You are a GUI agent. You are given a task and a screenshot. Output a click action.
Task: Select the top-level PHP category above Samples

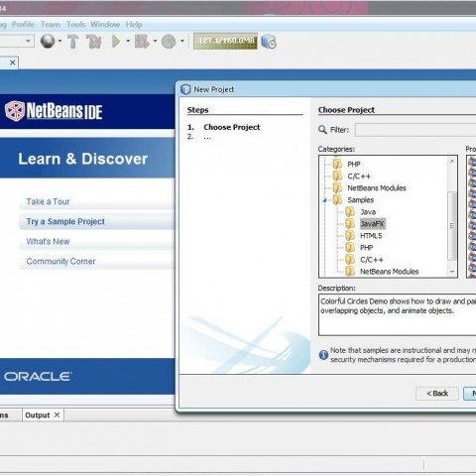point(354,165)
